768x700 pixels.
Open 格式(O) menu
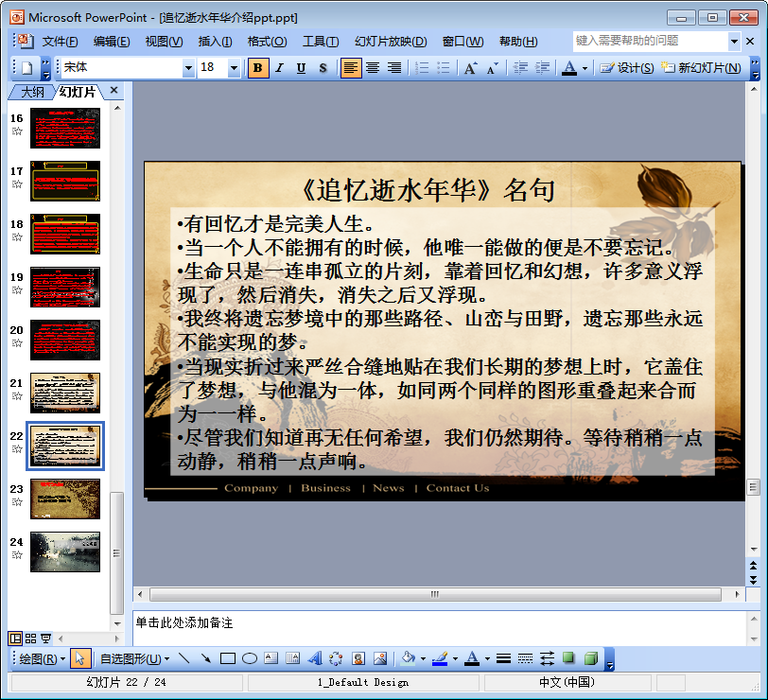(267, 41)
